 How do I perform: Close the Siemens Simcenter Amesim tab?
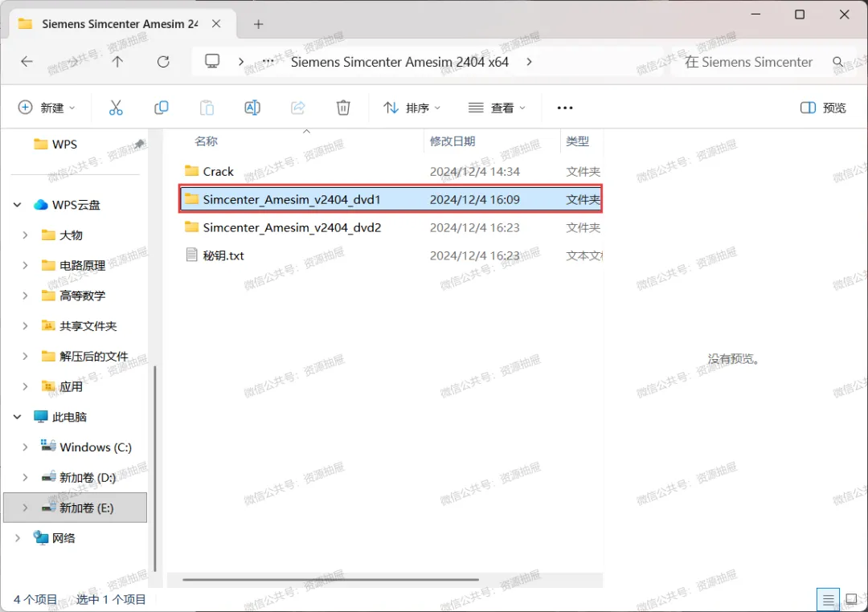point(216,24)
